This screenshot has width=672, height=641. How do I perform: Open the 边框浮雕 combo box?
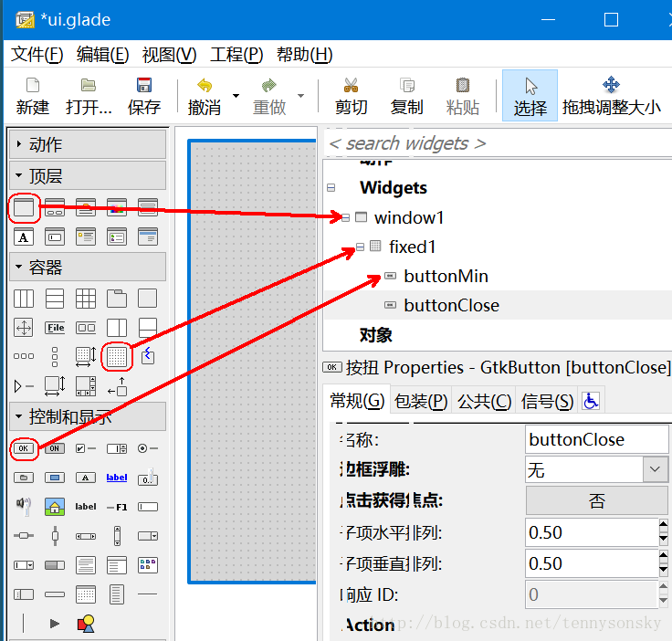coord(596,469)
